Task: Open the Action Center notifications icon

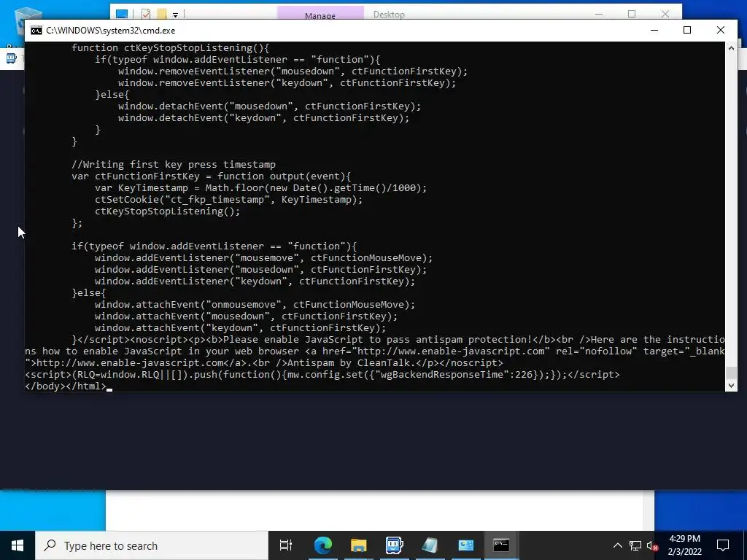Action: tap(723, 545)
